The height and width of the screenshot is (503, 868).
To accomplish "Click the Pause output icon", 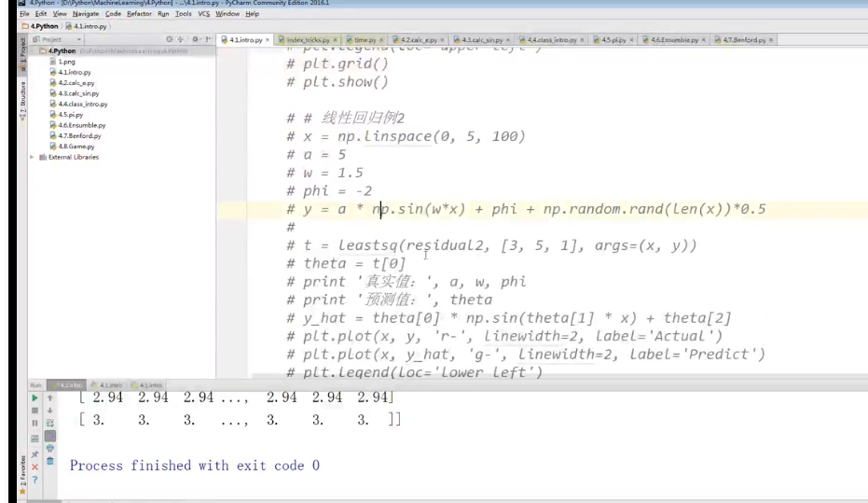I will [34, 424].
